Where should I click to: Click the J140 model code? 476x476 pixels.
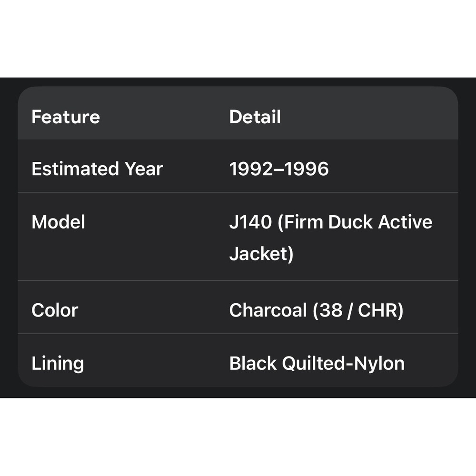[x=250, y=222]
